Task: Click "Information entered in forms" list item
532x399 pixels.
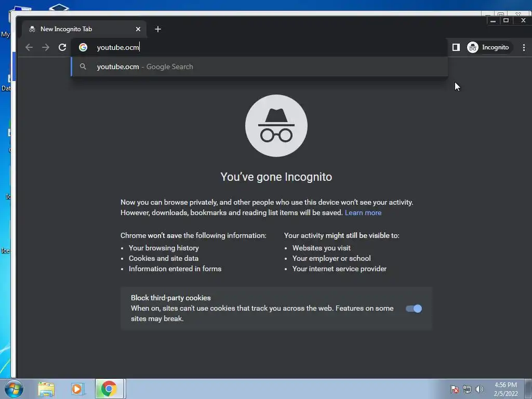Action: pyautogui.click(x=175, y=269)
